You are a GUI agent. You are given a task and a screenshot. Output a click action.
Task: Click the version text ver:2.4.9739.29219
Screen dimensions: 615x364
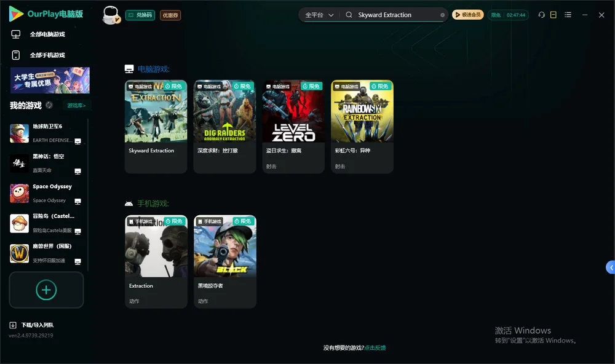(31, 335)
